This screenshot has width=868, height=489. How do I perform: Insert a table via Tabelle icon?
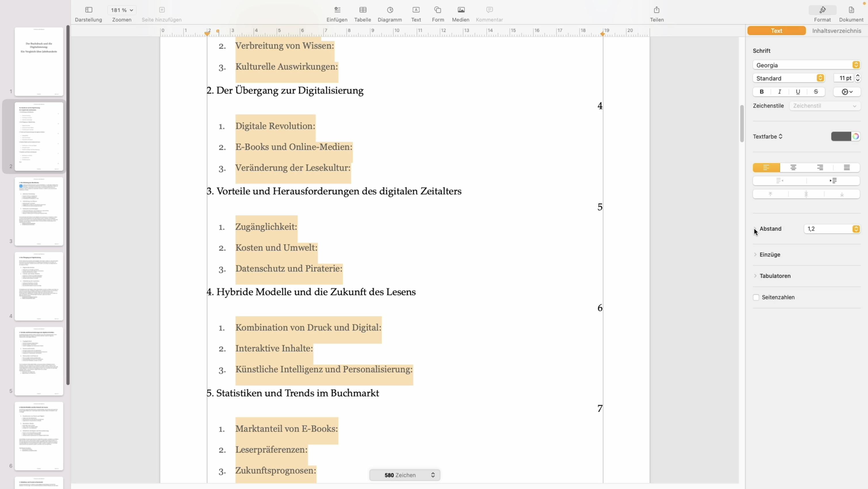pyautogui.click(x=363, y=10)
